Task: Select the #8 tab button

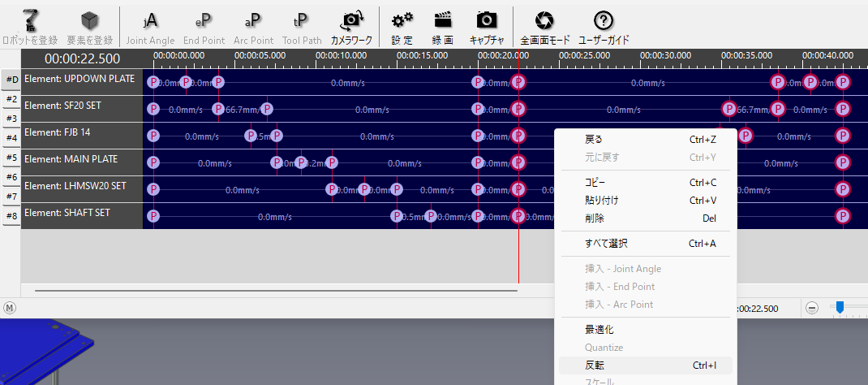Action: pyautogui.click(x=11, y=216)
